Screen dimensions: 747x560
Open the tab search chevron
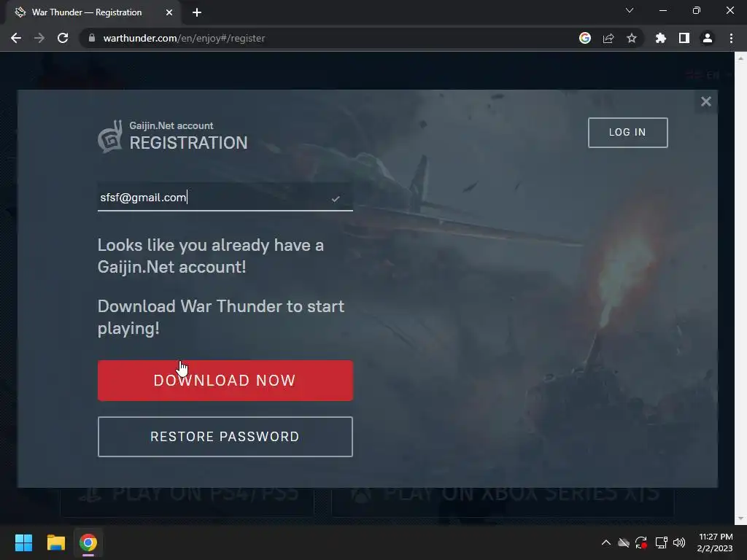click(630, 10)
